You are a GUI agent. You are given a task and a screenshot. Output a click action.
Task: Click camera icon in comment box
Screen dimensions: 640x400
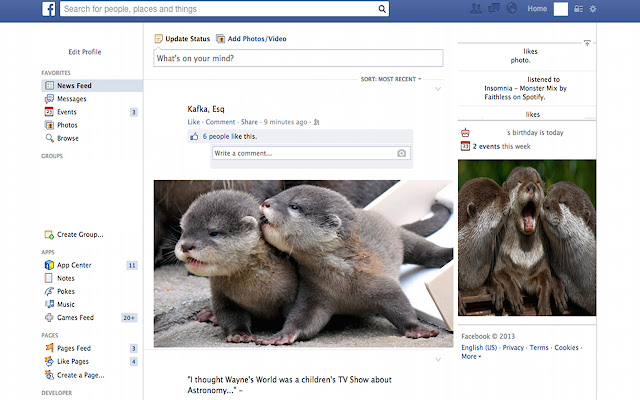[x=402, y=153]
